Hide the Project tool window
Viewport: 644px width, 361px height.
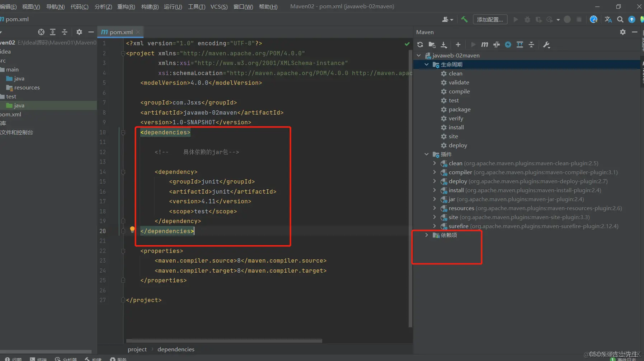coord(91,32)
